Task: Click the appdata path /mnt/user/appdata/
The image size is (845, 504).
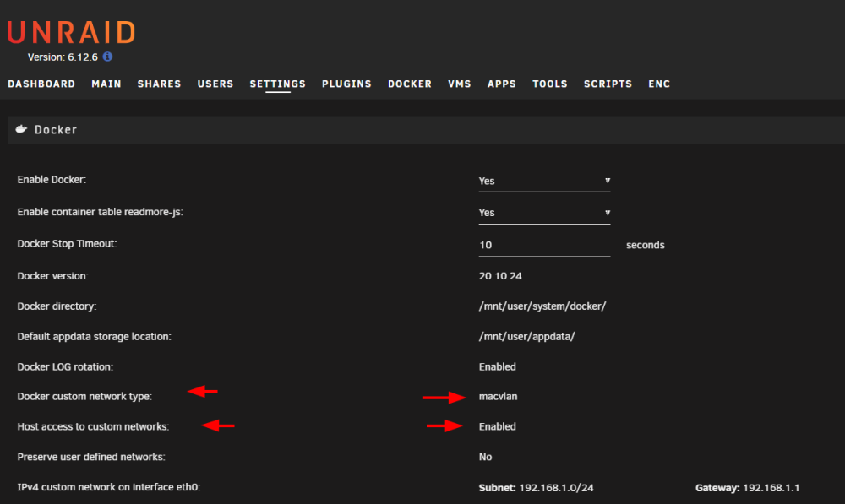Action: [x=526, y=337]
